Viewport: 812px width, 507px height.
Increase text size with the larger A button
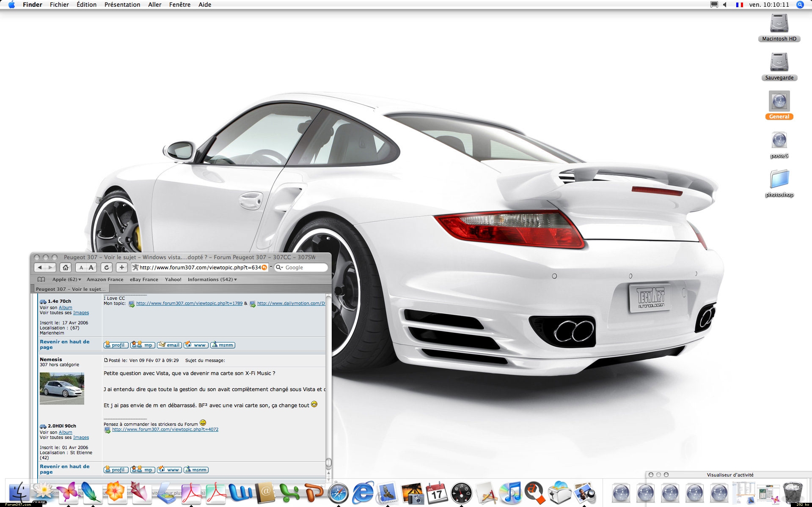[x=91, y=268]
